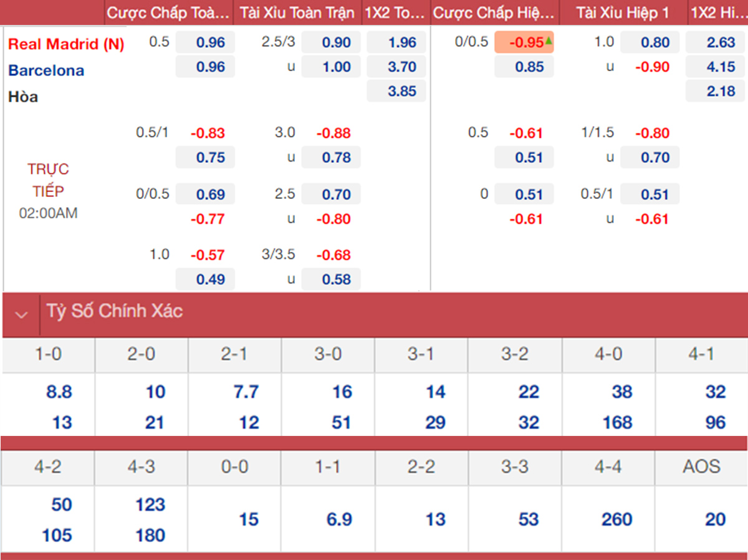Pick the 1-0 correct score odds 8.8

click(59, 392)
